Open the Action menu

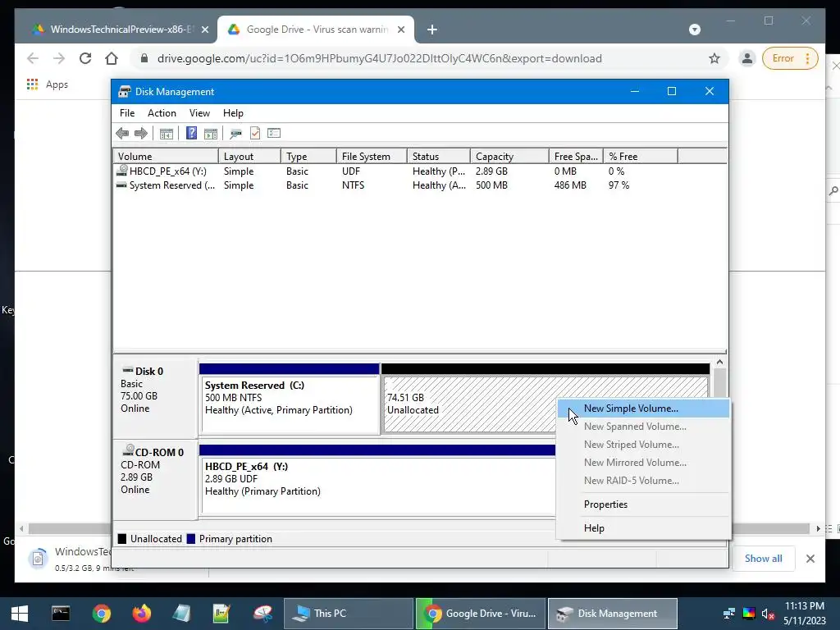tap(162, 113)
